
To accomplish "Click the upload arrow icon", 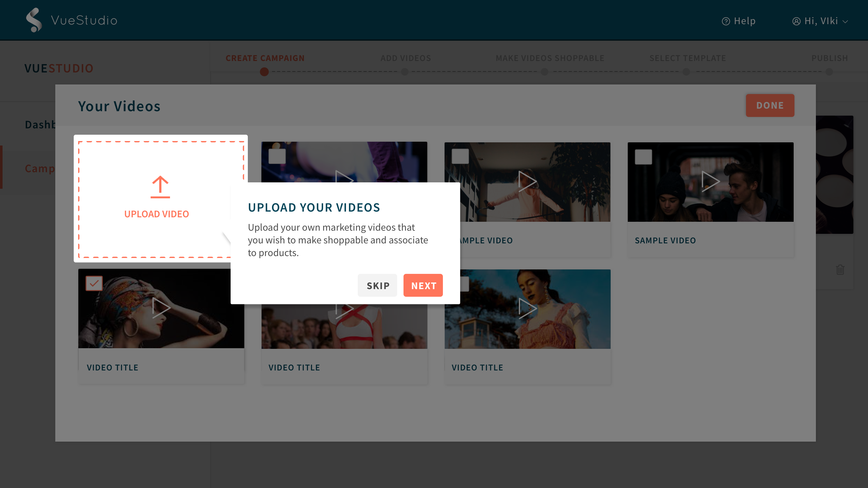I will (x=160, y=187).
